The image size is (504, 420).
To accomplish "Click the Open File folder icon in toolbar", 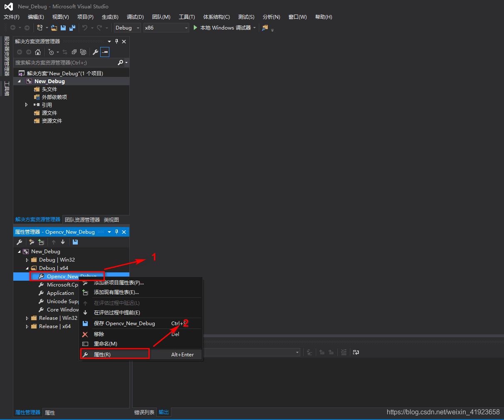I will click(x=54, y=28).
